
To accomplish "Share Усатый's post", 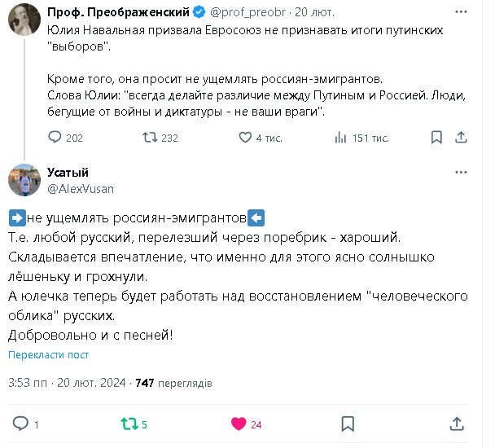I will click(x=458, y=424).
